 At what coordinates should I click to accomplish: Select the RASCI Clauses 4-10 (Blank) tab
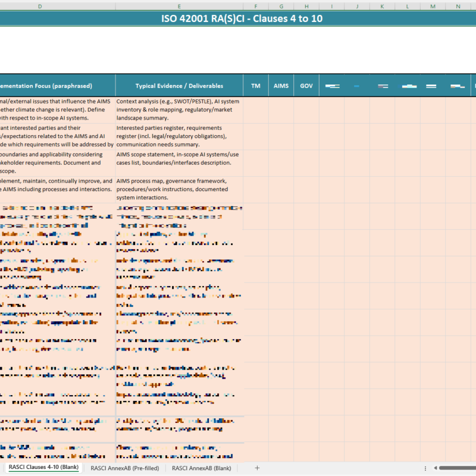click(x=42, y=468)
